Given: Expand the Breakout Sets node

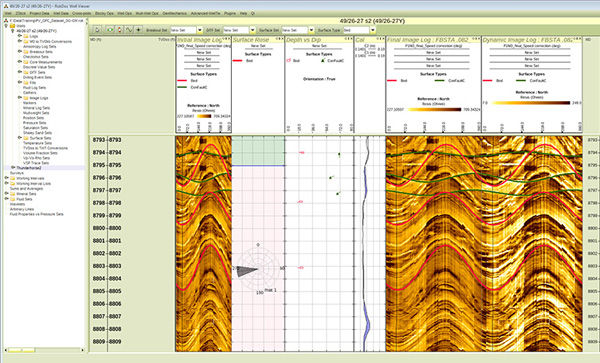Looking at the screenshot, I should [20, 51].
